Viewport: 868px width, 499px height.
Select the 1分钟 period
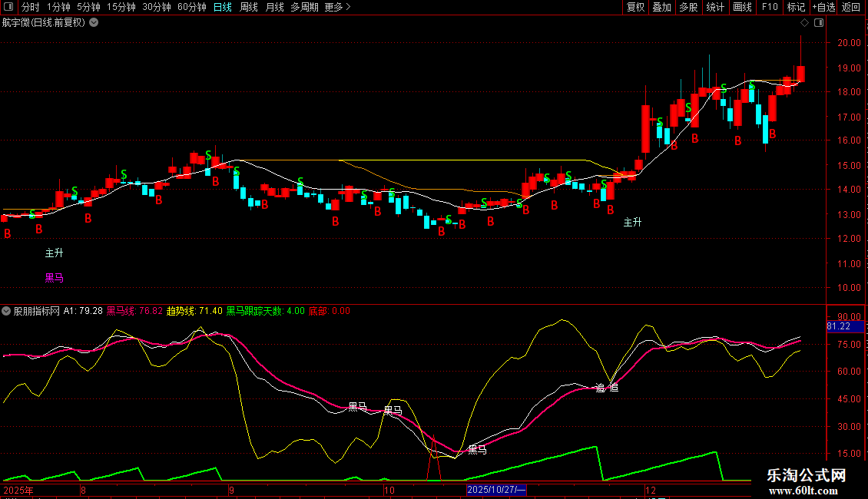[x=58, y=7]
